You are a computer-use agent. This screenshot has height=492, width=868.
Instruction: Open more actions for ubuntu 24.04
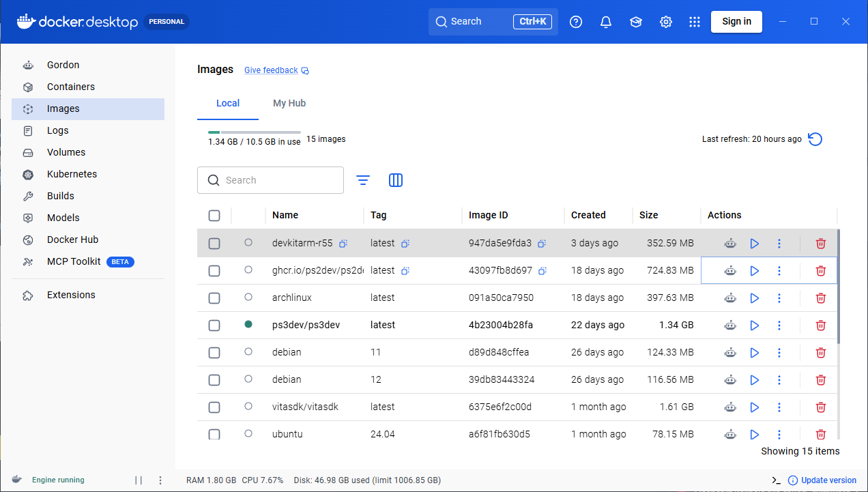point(779,434)
